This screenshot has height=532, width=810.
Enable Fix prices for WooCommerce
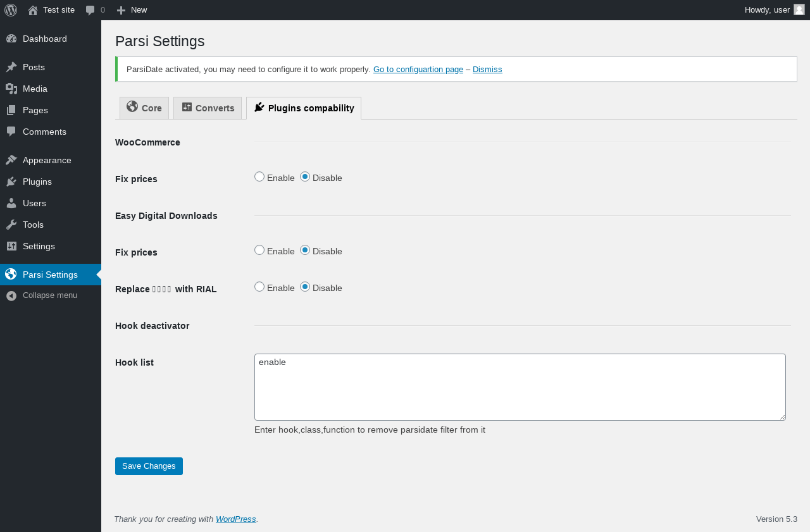click(259, 177)
